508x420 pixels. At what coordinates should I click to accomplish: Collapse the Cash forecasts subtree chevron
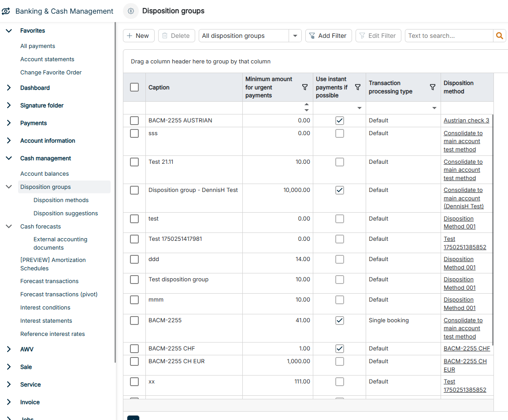click(x=9, y=226)
